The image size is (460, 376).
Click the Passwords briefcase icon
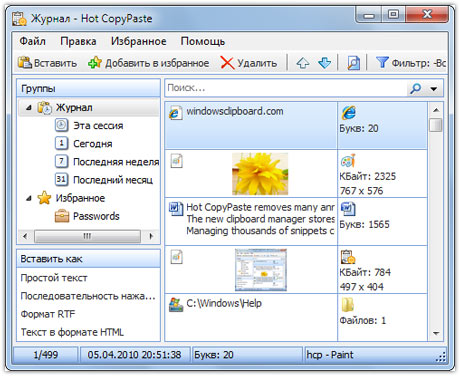tap(62, 216)
